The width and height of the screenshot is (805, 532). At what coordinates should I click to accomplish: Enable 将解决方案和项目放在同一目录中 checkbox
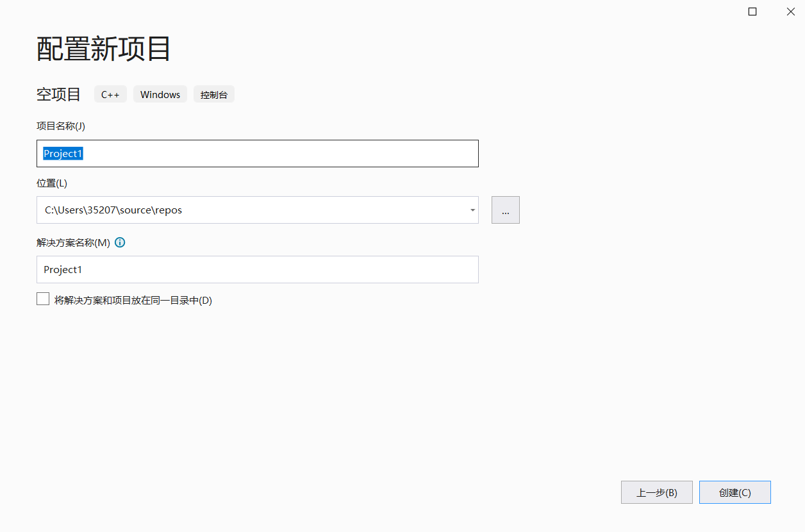point(43,299)
